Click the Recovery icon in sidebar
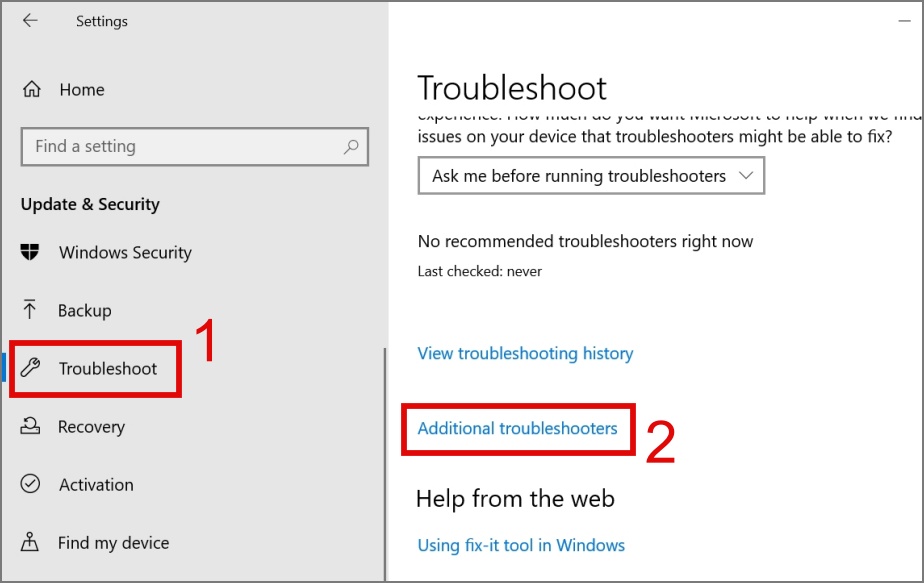 click(x=30, y=426)
